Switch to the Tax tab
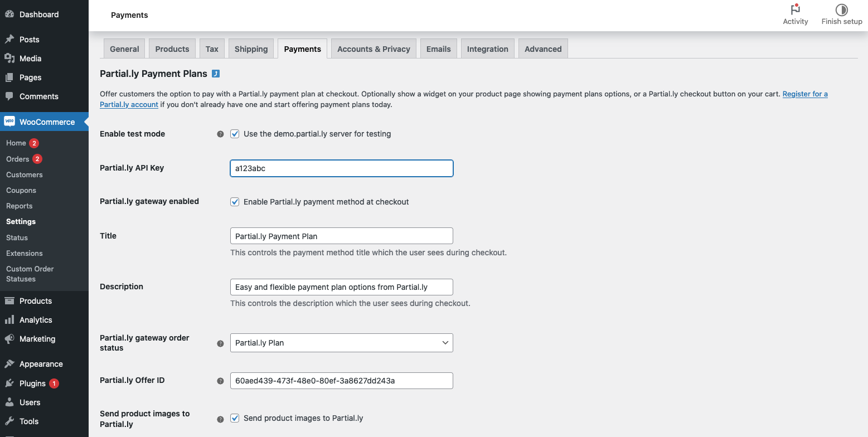The image size is (868, 437). point(212,48)
